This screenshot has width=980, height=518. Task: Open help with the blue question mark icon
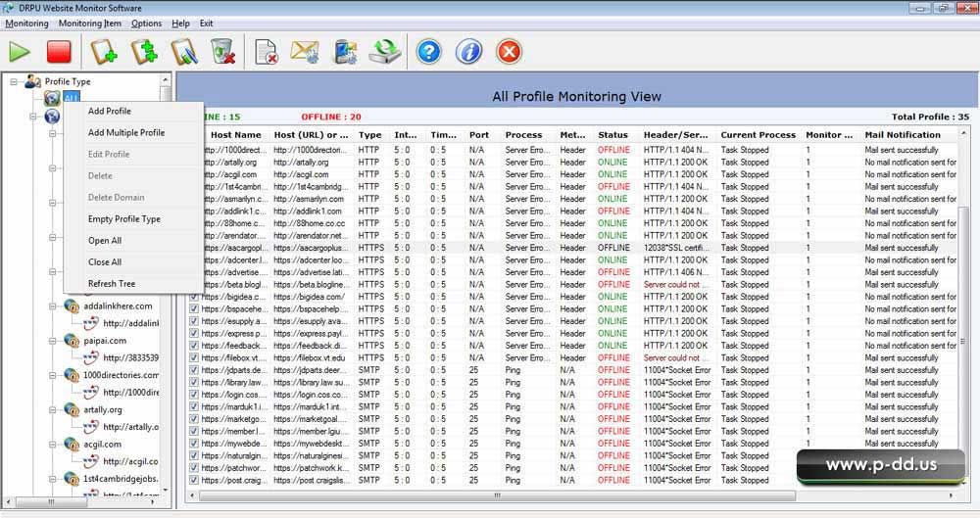coord(428,52)
